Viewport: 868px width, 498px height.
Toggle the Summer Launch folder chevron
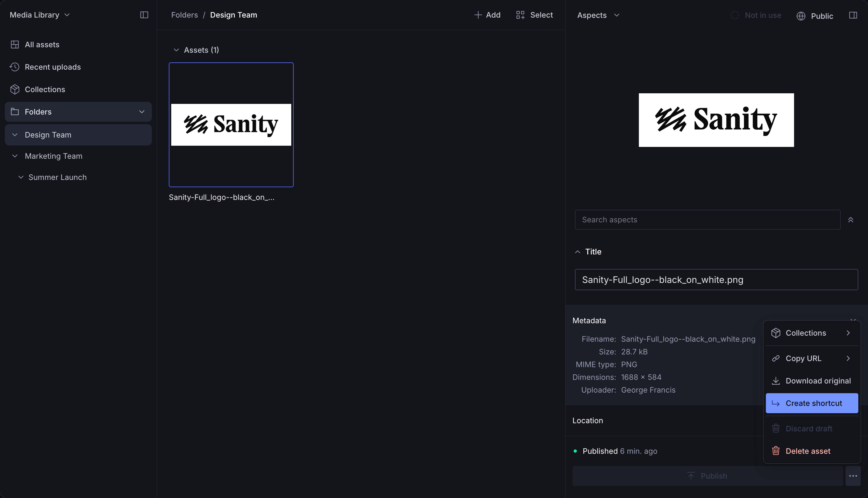21,177
